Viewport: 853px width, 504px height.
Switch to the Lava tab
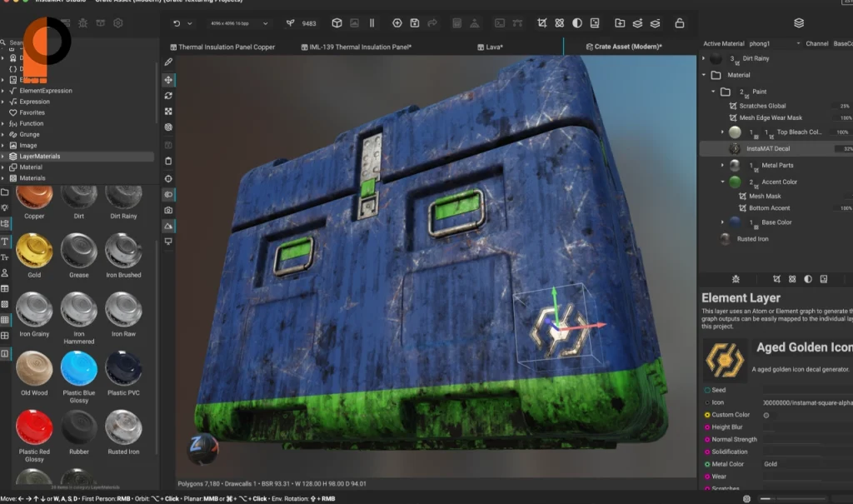pos(491,47)
